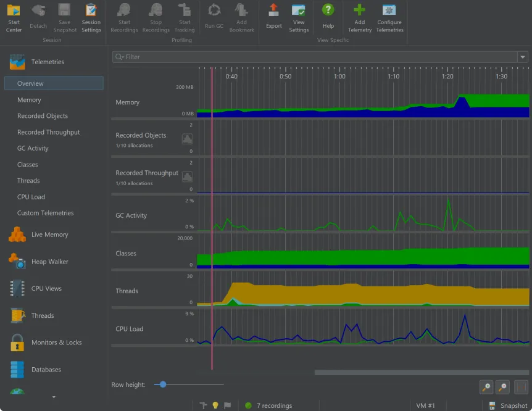Click the Stop Recordings icon

click(x=156, y=10)
